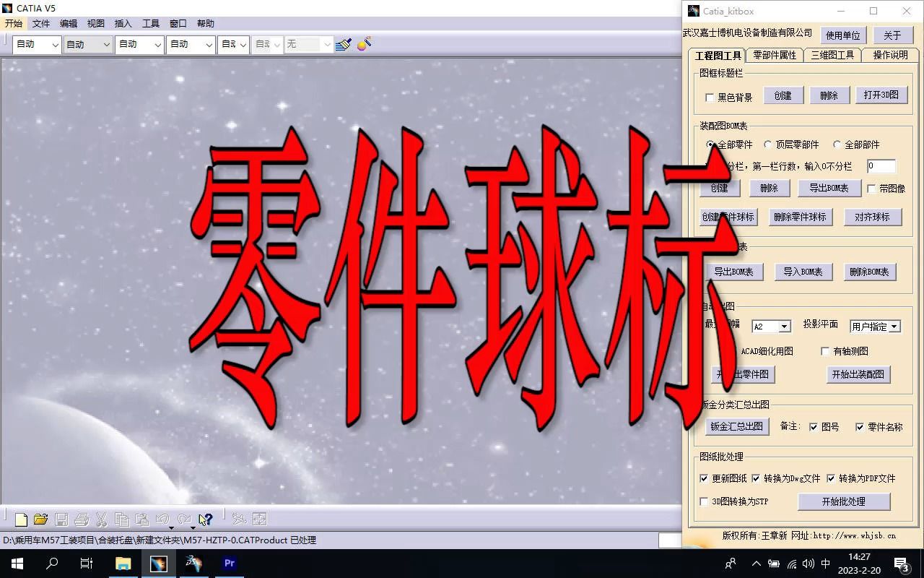Open Windows taskbar search

[52, 564]
